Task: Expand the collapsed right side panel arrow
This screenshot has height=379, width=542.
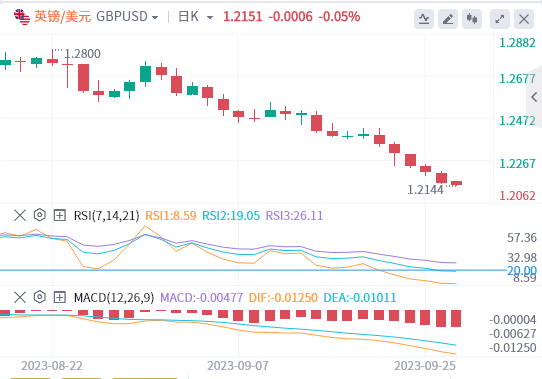Action: click(534, 97)
